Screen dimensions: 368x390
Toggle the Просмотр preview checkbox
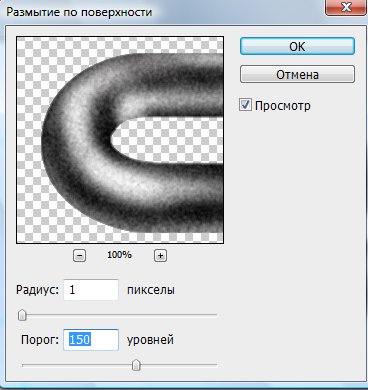tap(245, 105)
